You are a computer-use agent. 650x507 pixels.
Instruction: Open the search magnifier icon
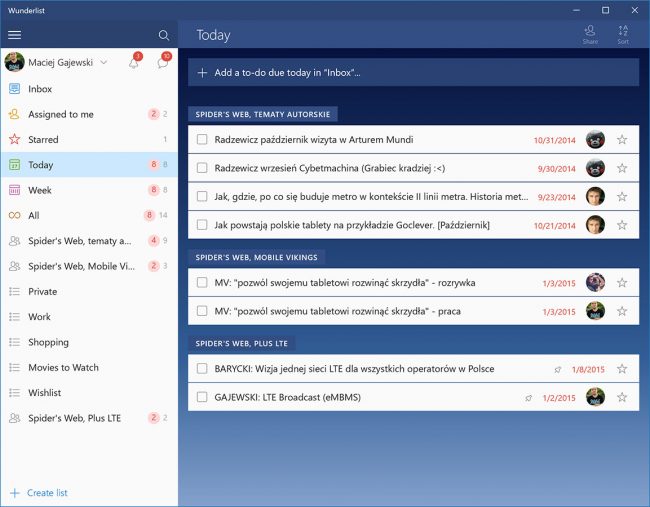164,35
